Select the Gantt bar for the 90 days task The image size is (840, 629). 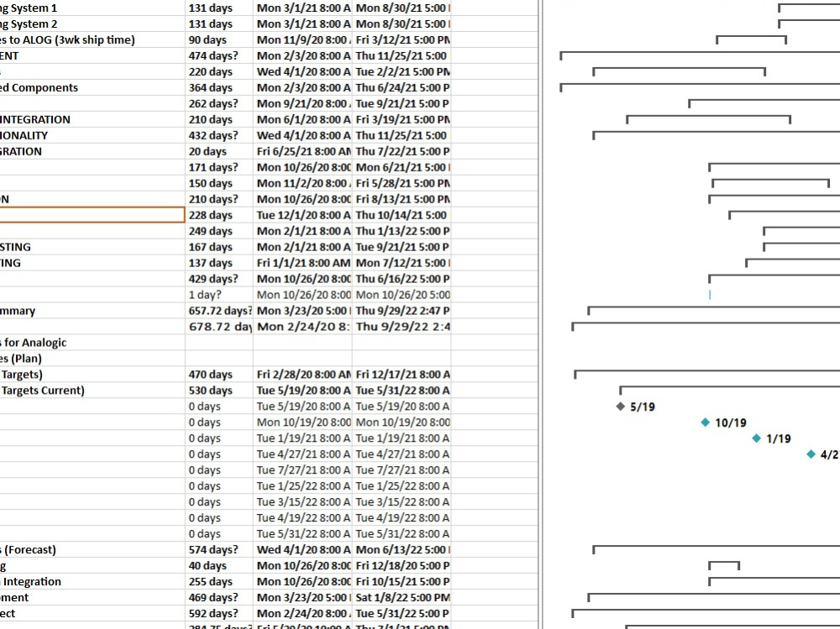coord(752,39)
